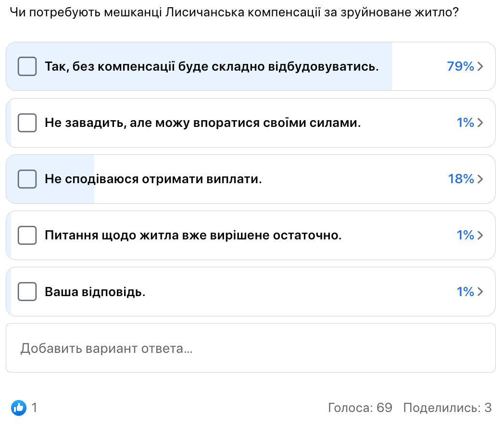
Task: Mark the "Питання щодо житла" checkbox
Action: [x=27, y=235]
